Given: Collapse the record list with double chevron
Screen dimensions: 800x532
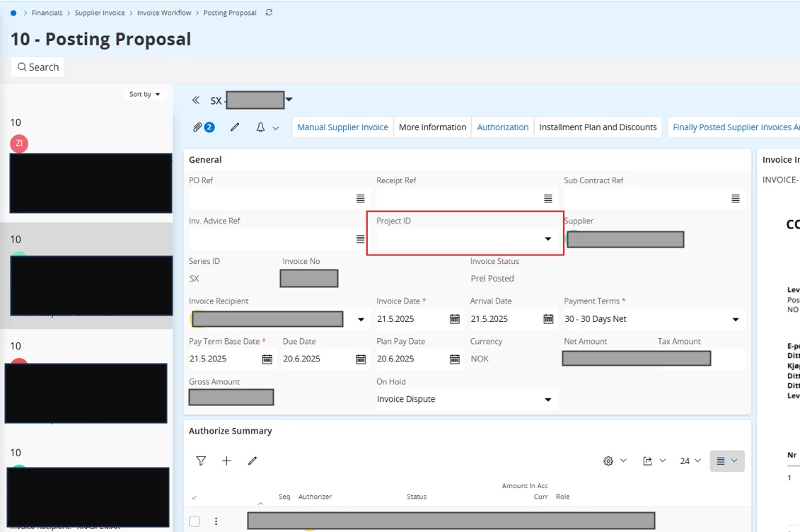Looking at the screenshot, I should click(196, 100).
